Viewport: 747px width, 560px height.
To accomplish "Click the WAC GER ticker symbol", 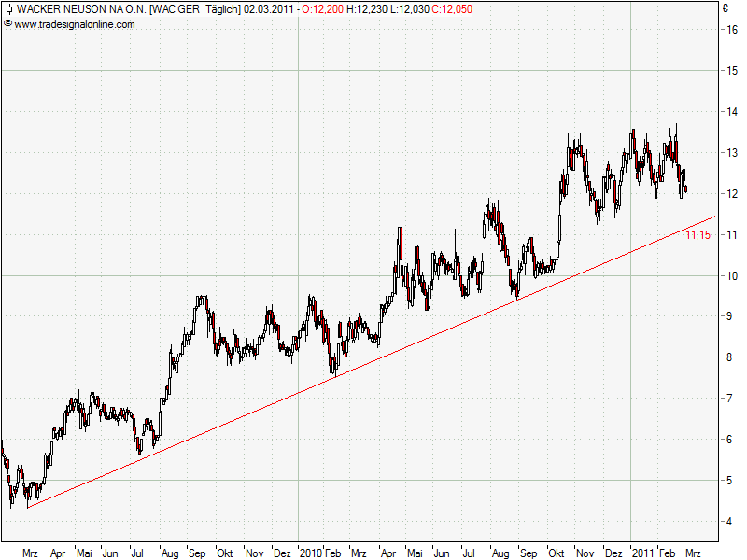I will point(176,9).
